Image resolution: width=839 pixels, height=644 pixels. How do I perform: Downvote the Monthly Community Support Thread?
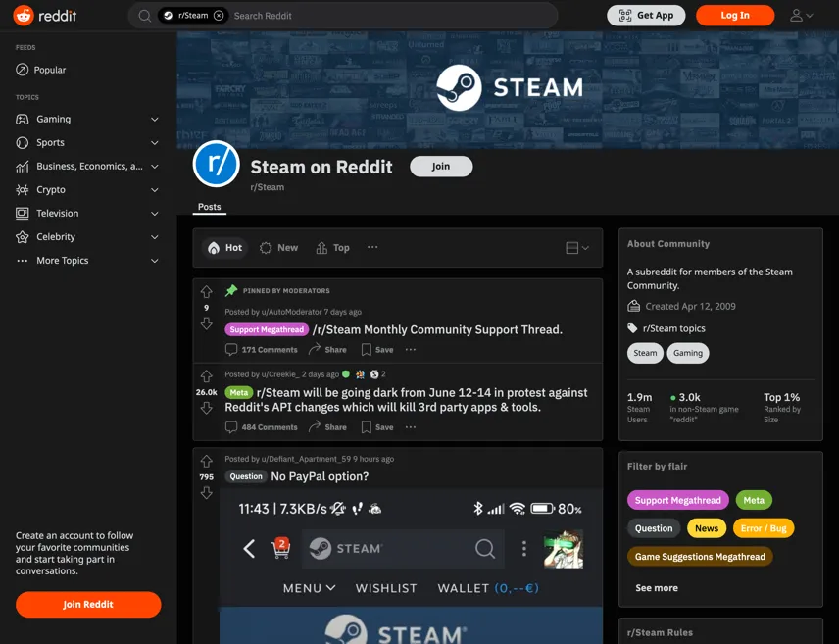[207, 323]
